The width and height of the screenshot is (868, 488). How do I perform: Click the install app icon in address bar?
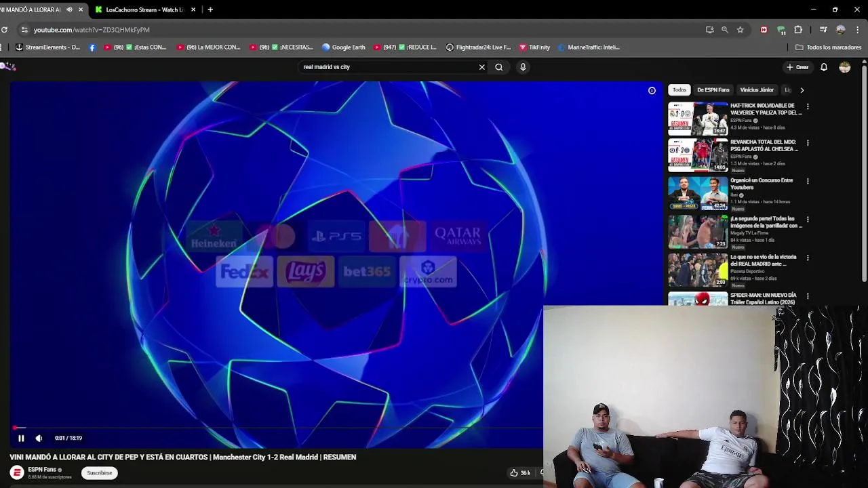point(710,30)
